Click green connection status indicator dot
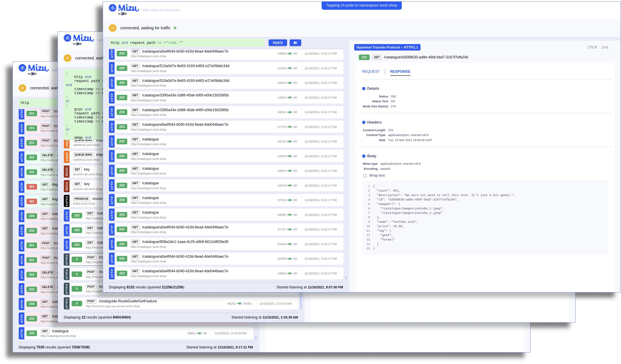The image size is (621, 364). click(175, 28)
